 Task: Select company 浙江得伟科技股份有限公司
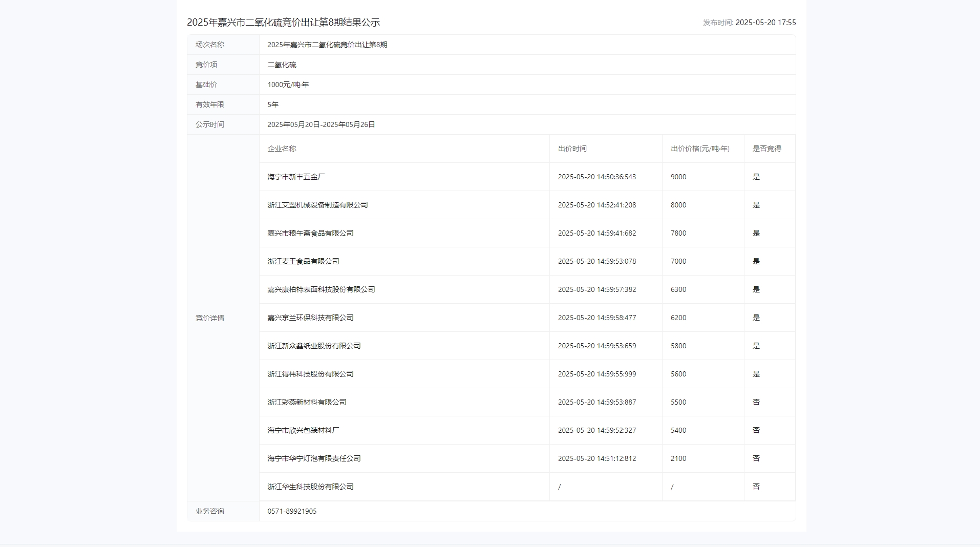310,374
